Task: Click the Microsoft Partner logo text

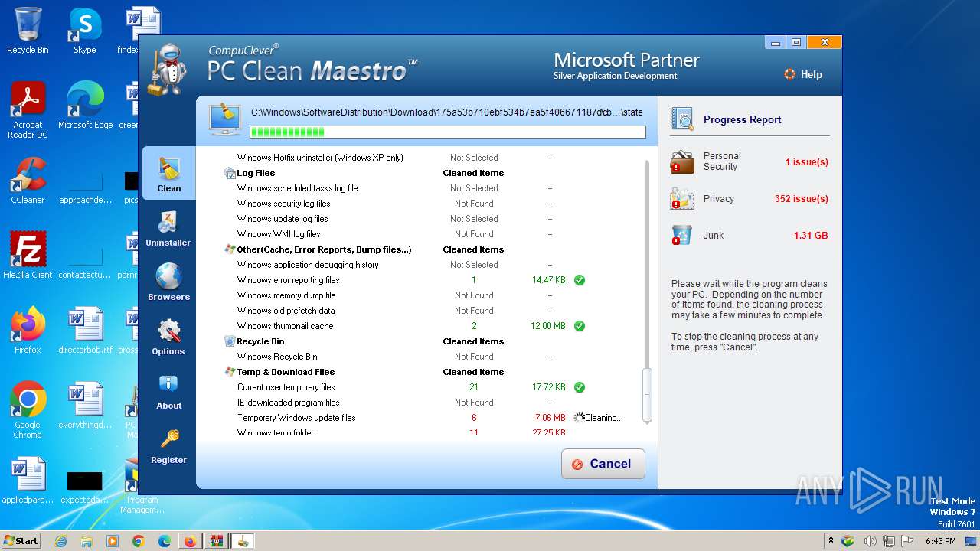Action: pyautogui.click(x=626, y=65)
